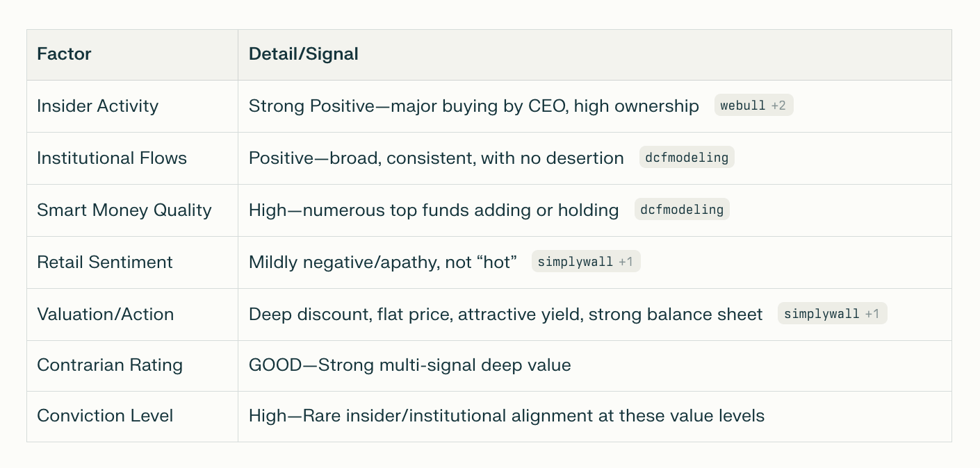This screenshot has width=980, height=468.
Task: Click GOOD Strong multi-signal deep value text
Action: 409,365
